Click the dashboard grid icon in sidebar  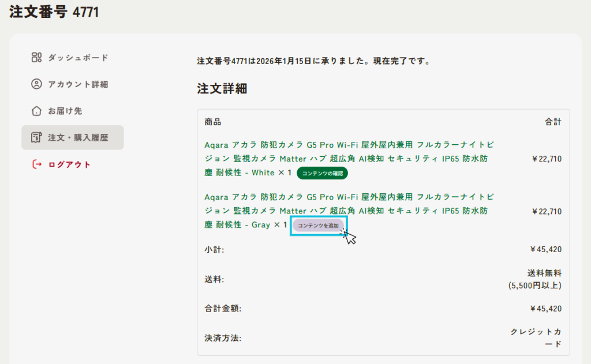point(36,57)
